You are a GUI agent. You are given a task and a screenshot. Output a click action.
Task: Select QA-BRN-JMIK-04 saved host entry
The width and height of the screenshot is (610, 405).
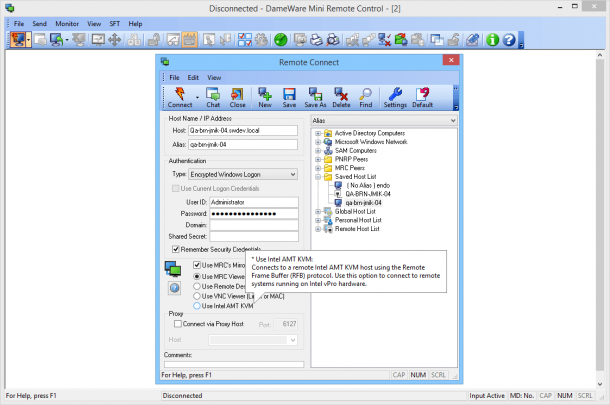coord(368,194)
